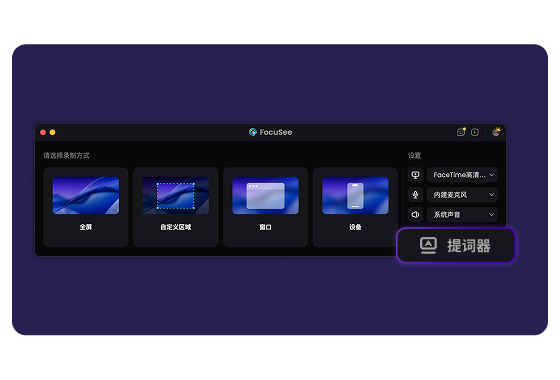The width and height of the screenshot is (560, 380).
Task: Select the 全屏 full-screen recording mode
Action: pyautogui.click(x=85, y=207)
